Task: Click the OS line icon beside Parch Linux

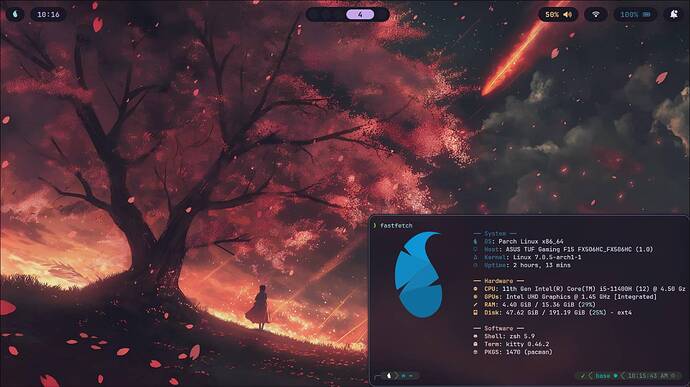Action: [x=475, y=241]
